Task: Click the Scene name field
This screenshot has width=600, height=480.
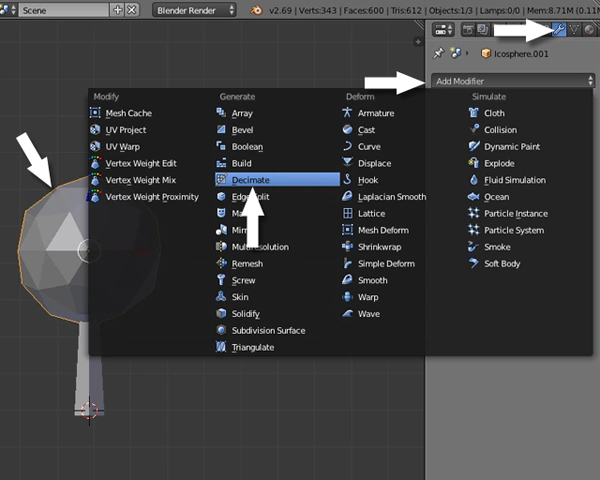Action: [x=64, y=10]
